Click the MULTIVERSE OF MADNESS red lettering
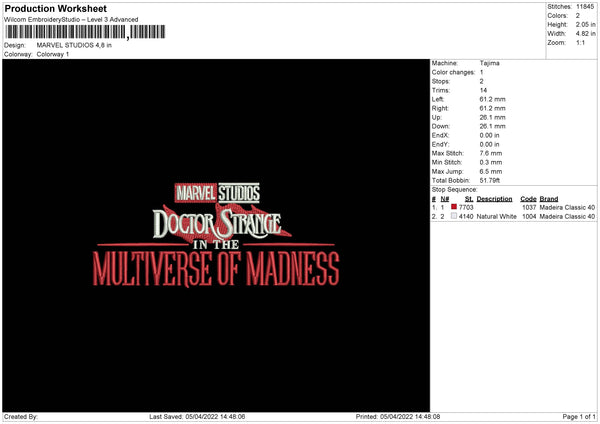Viewport: 600px width, 424px height. pyautogui.click(x=216, y=269)
